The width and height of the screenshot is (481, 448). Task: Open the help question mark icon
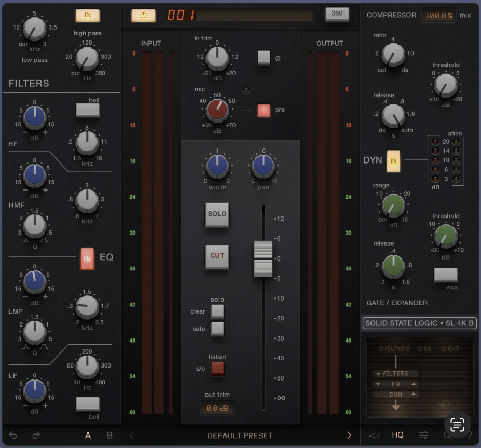pyautogui.click(x=470, y=436)
